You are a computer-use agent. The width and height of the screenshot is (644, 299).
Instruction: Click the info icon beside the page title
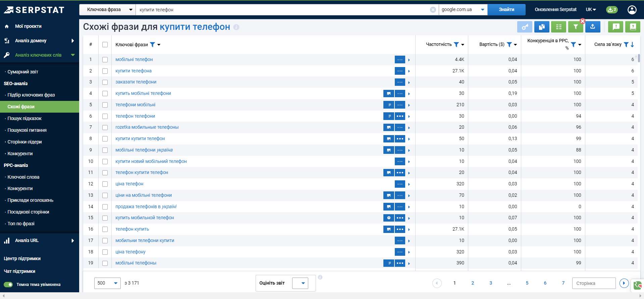click(236, 27)
